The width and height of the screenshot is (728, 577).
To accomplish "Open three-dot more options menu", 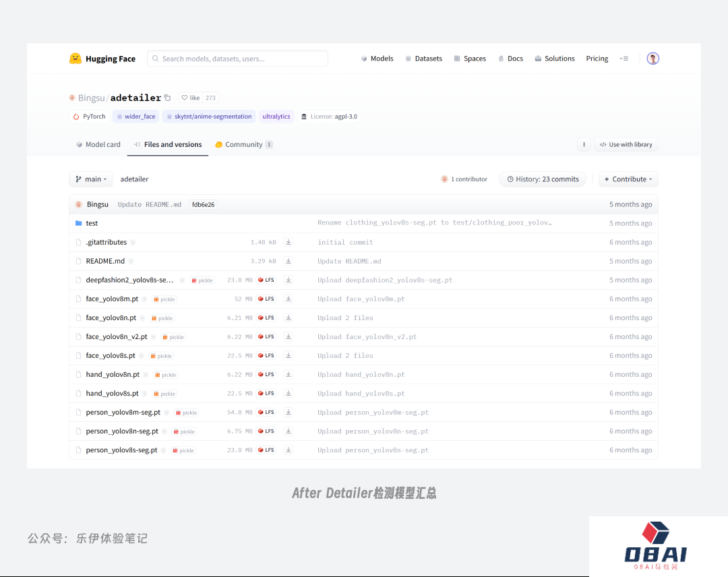I will coord(584,144).
